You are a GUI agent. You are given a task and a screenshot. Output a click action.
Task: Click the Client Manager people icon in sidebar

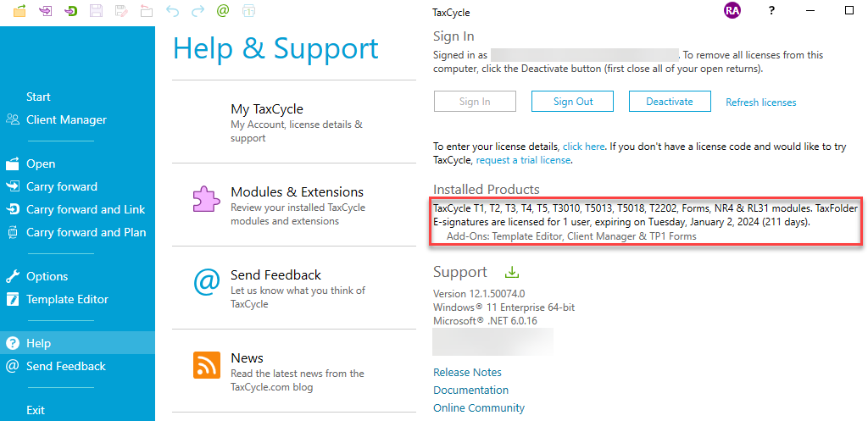tap(12, 119)
